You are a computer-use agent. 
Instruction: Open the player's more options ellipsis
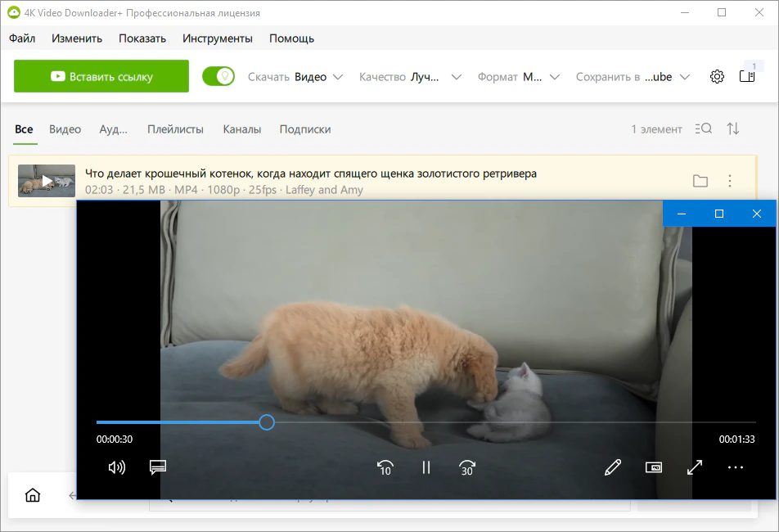click(736, 467)
